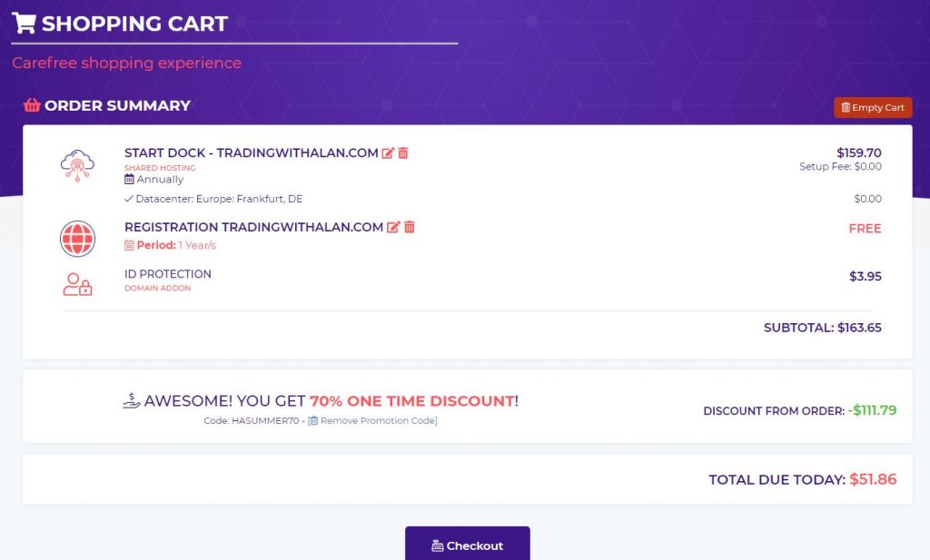This screenshot has height=560, width=930.
Task: Click the Period calendar icon
Action: pos(129,245)
